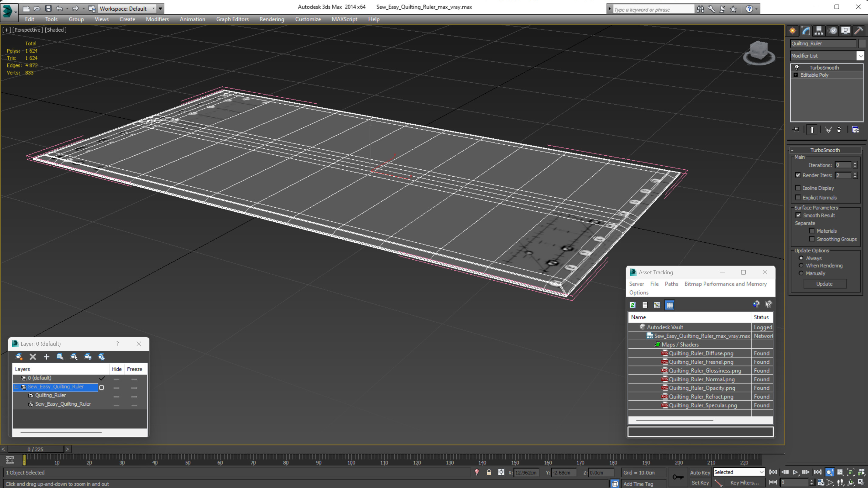Click the Redo arrow icon

click(75, 9)
